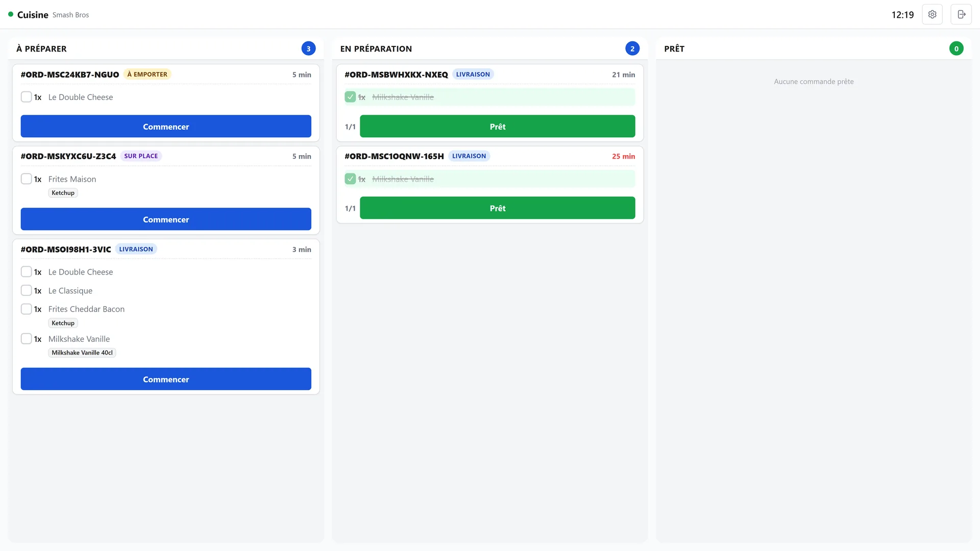Screen dimensions: 980x551
Task: Check Le Double Cheese in order NGUO
Action: pyautogui.click(x=27, y=97)
